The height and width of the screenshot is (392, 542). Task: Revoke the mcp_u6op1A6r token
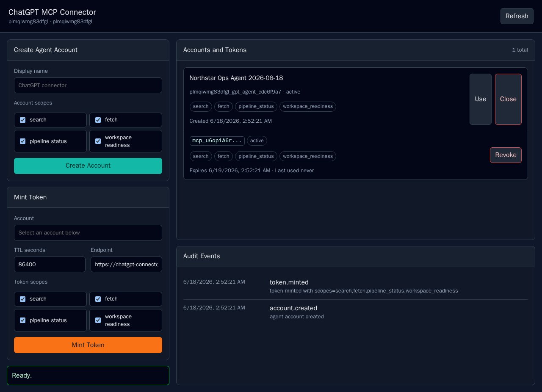coord(506,155)
